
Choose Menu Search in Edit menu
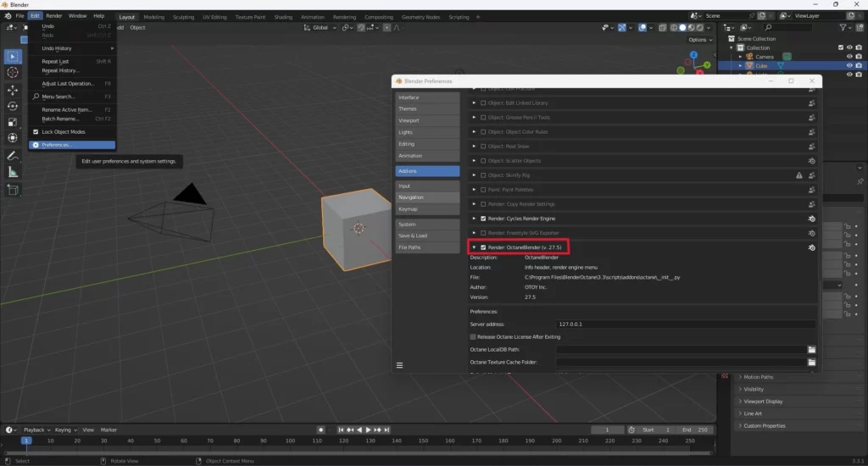pyautogui.click(x=73, y=97)
